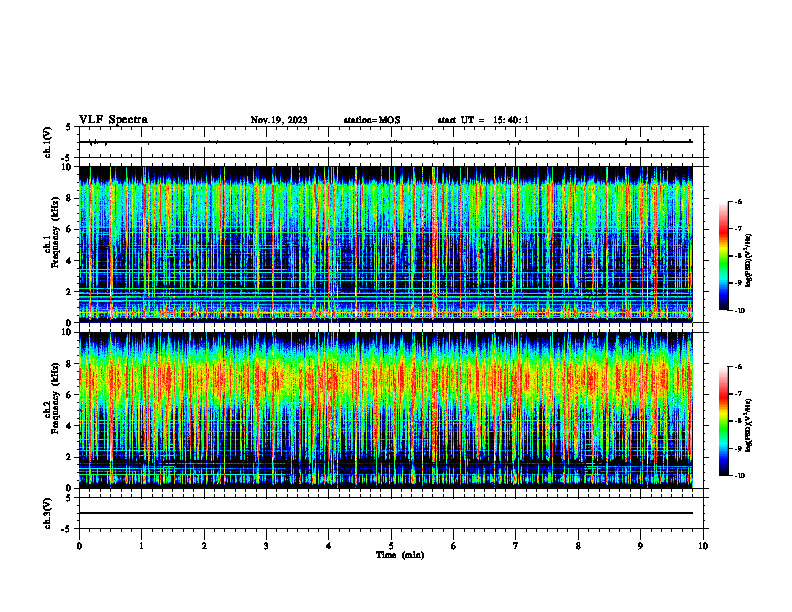Select the "start UT = 15:40:1" text
Screen dimensions: 792x612
[x=483, y=120]
